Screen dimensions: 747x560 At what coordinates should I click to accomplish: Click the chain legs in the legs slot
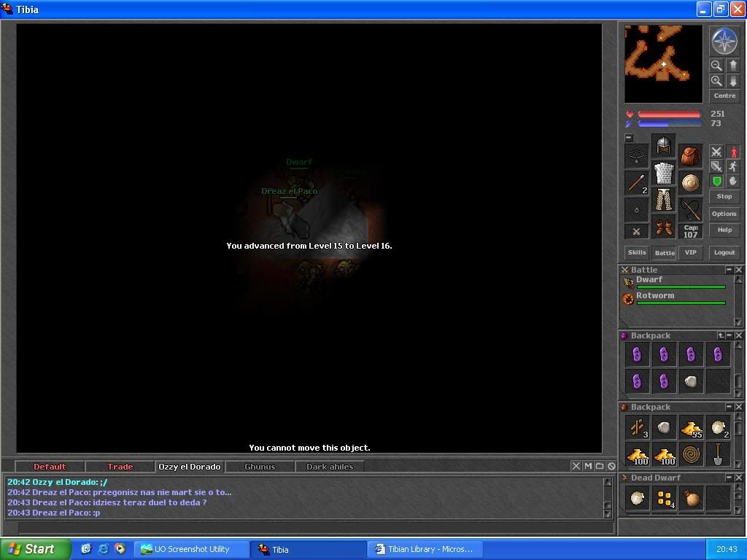(x=663, y=200)
